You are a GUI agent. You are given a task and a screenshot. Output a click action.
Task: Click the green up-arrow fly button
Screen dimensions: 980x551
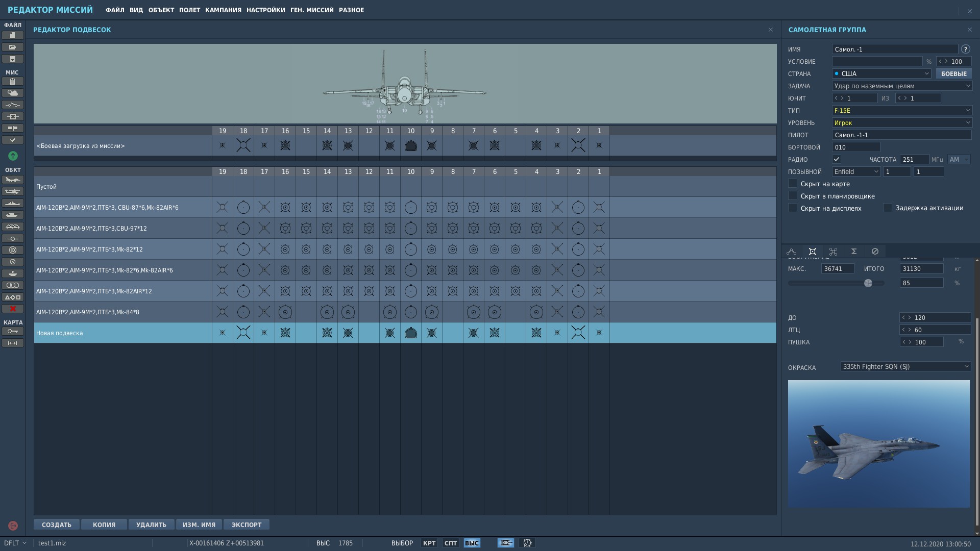(13, 156)
